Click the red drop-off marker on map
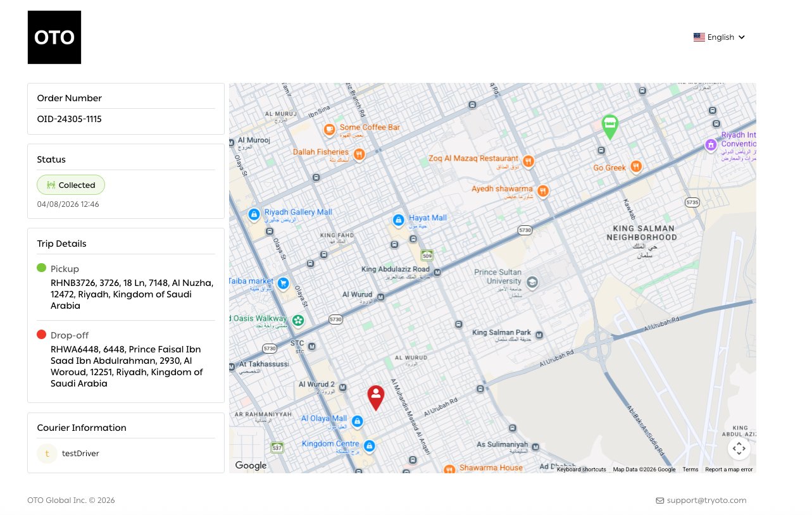 376,398
